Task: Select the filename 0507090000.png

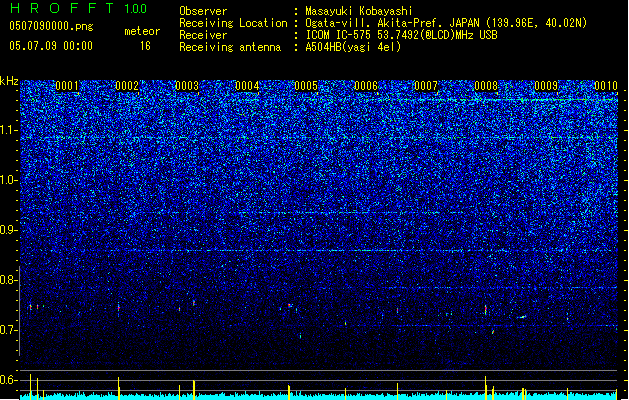Action: pos(51,26)
